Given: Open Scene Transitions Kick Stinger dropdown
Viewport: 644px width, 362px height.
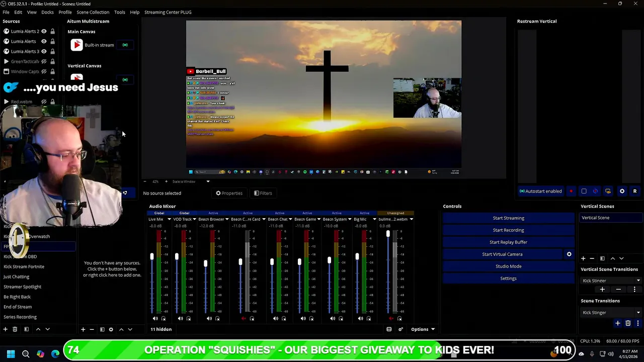Looking at the screenshot, I should click(x=611, y=313).
